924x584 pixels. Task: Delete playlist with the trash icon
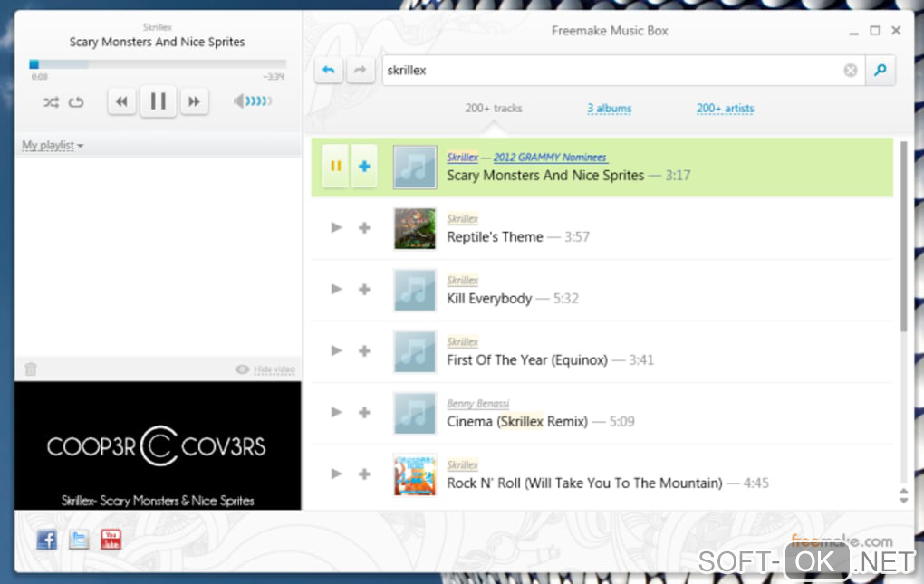tap(31, 369)
